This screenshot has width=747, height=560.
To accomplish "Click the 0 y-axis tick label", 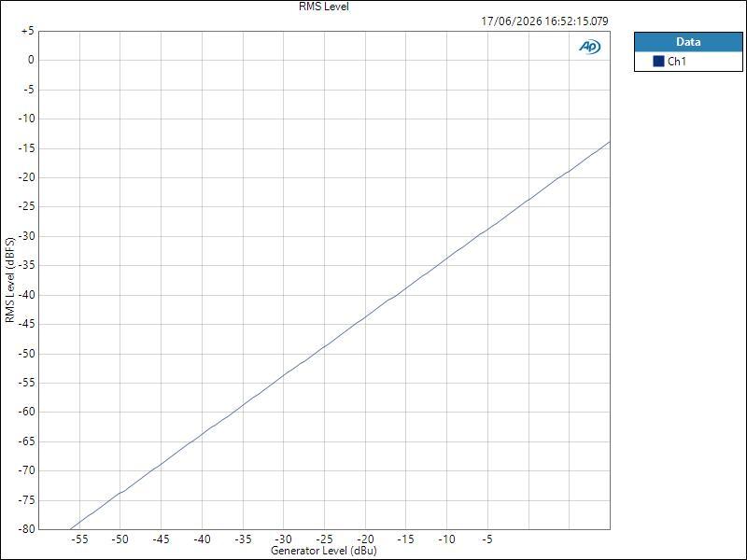I will pyautogui.click(x=32, y=60).
